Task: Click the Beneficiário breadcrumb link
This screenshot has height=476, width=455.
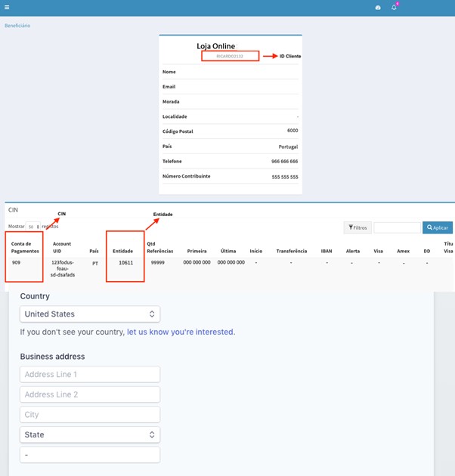Action: [x=17, y=26]
